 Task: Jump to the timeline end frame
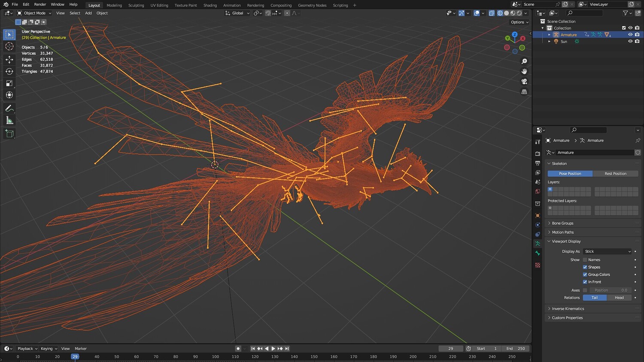[x=287, y=349]
